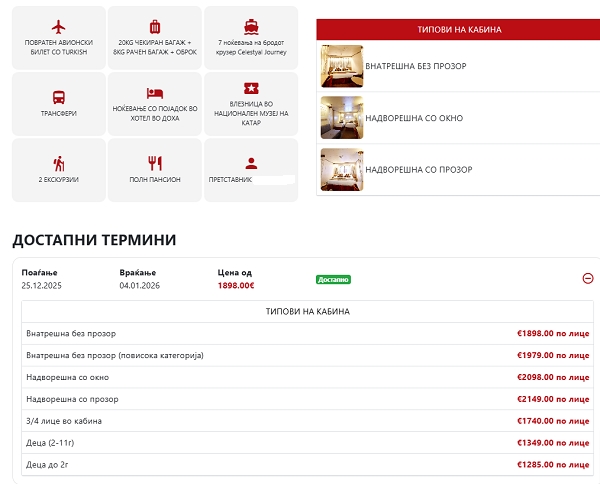Click the airplane icon for return flight ticket
Screen dimensions: 600x484
coord(58,25)
